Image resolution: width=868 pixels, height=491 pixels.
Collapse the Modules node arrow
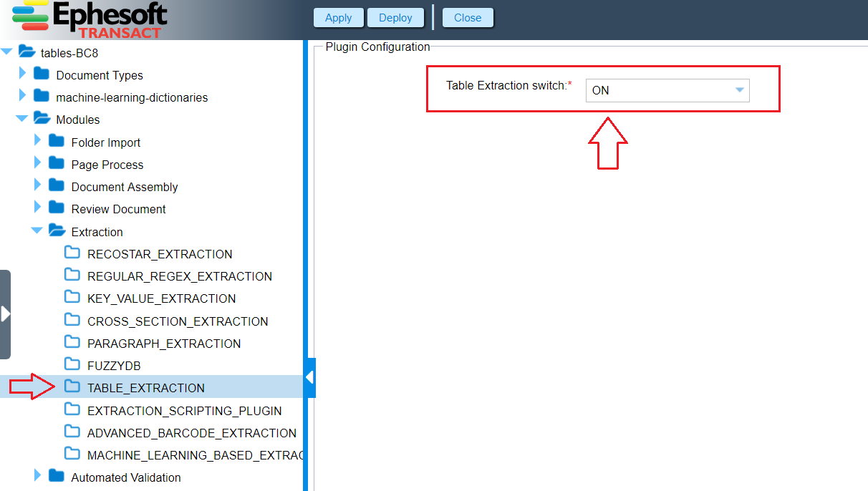[21, 118]
